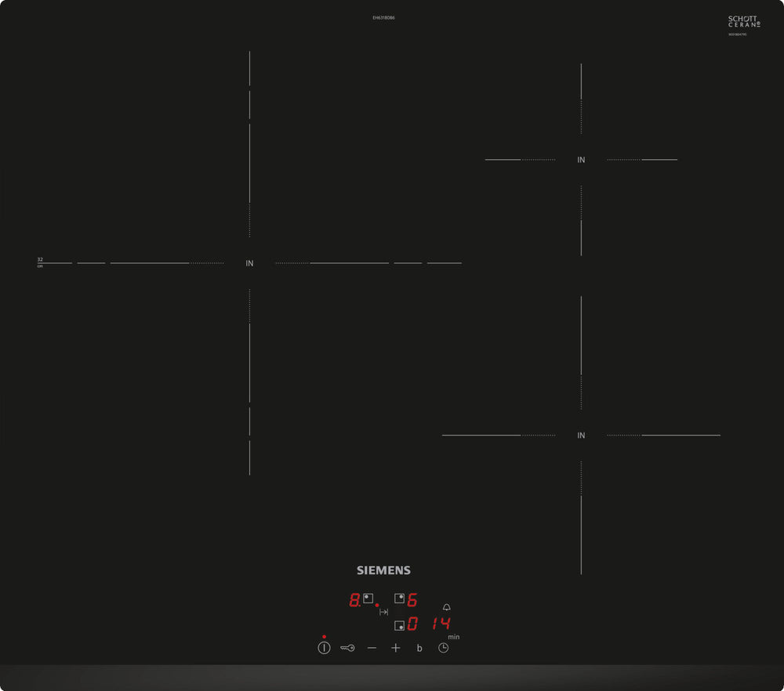Click the SIEMENS brand logo
Screen dimensions: 784x691
pos(383,570)
